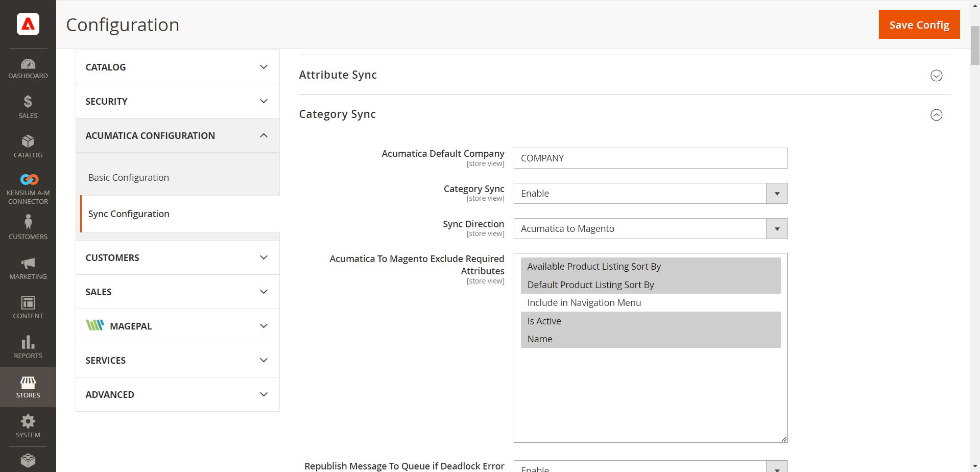The height and width of the screenshot is (472, 980).
Task: Open the Sync Configuration page
Action: click(x=128, y=214)
